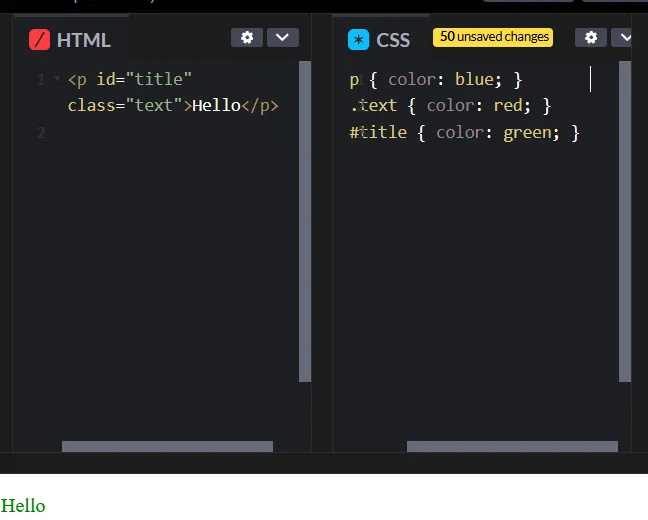The height and width of the screenshot is (520, 648).
Task: Expand HTML panel dropdown chevron
Action: tap(283, 38)
